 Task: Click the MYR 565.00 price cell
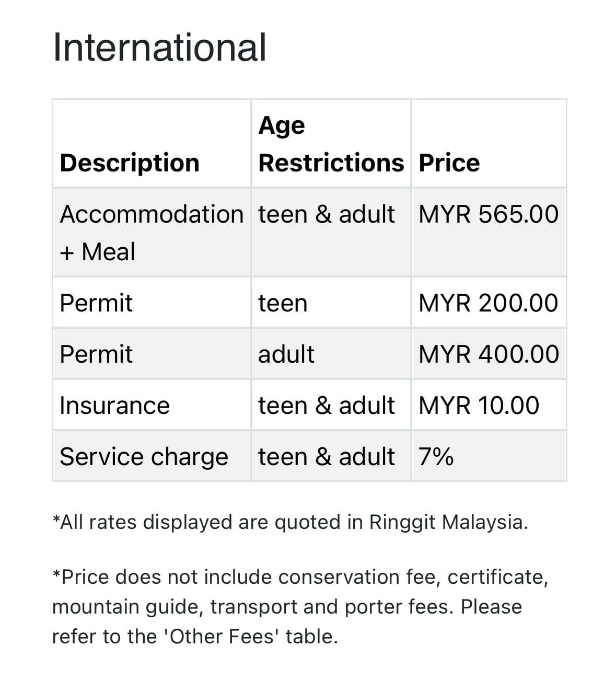click(x=489, y=214)
